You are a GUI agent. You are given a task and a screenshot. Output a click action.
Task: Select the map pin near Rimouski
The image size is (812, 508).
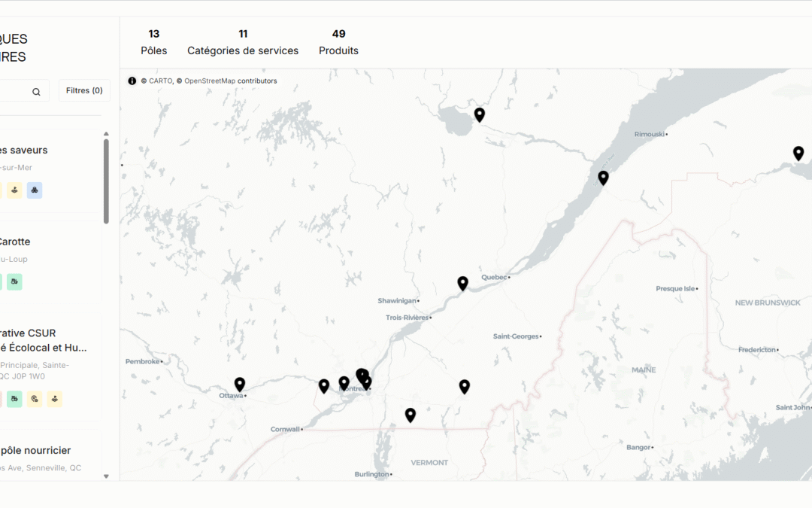pyautogui.click(x=603, y=178)
